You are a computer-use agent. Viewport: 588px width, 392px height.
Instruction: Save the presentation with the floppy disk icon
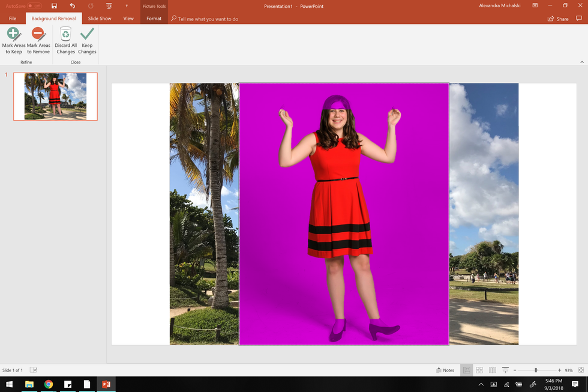click(x=54, y=6)
